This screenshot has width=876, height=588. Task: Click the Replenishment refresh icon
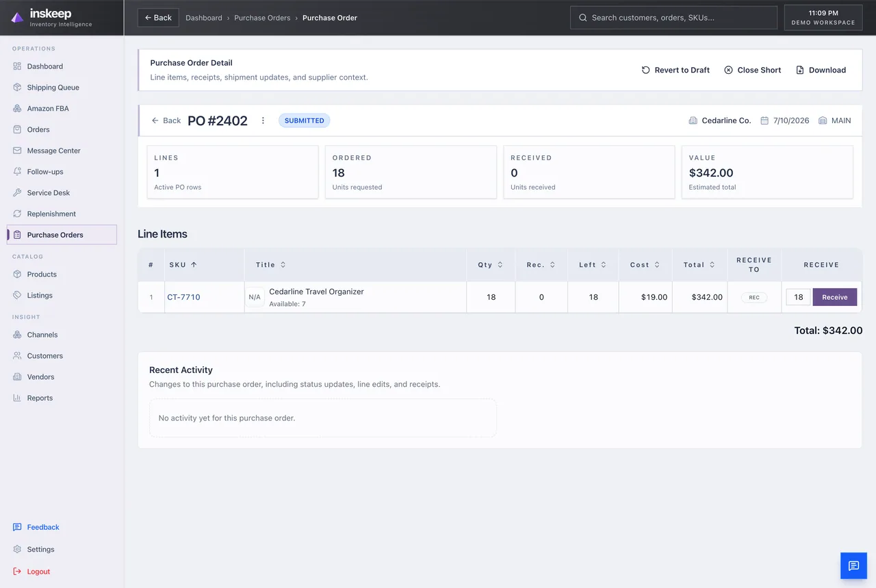click(17, 214)
